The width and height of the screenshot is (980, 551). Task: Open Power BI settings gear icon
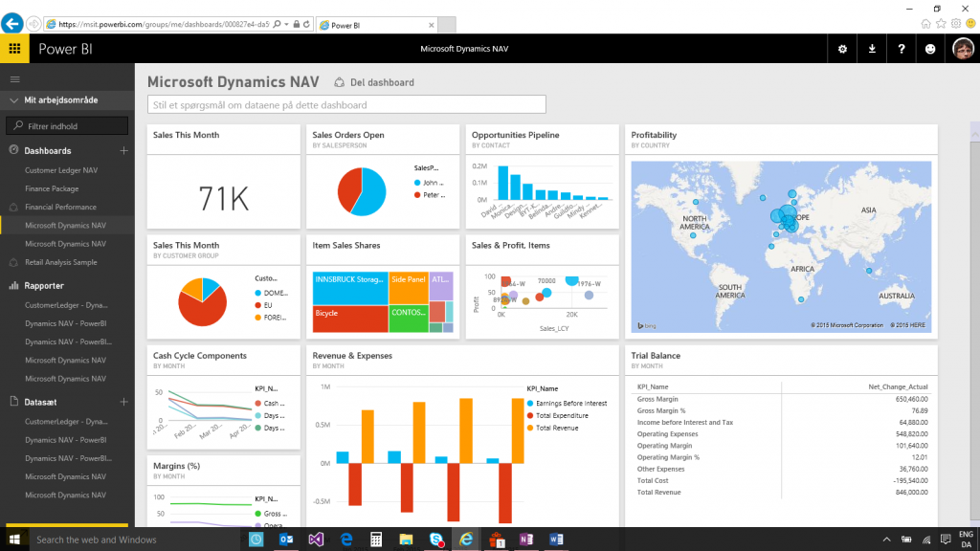point(841,48)
